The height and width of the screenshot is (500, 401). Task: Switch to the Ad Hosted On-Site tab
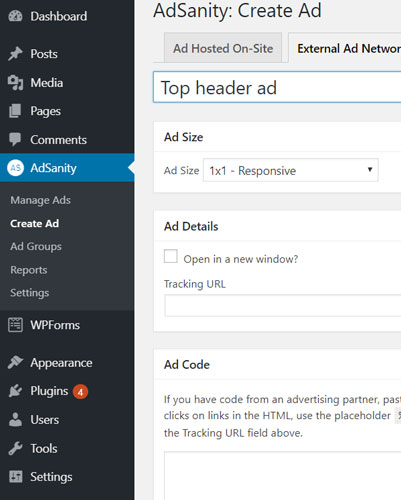click(223, 48)
